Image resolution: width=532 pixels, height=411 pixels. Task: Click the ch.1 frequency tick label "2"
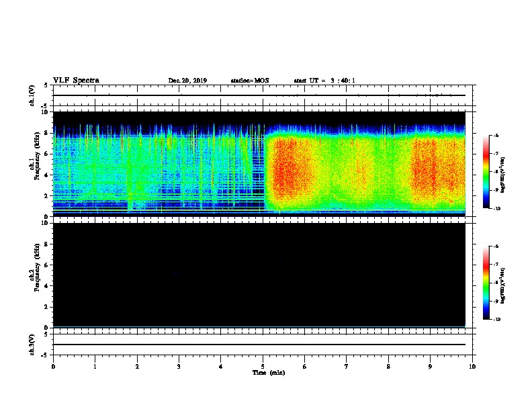47,196
